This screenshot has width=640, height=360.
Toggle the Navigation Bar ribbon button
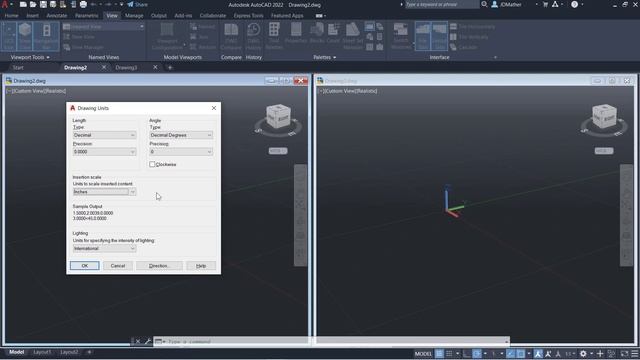click(46, 36)
